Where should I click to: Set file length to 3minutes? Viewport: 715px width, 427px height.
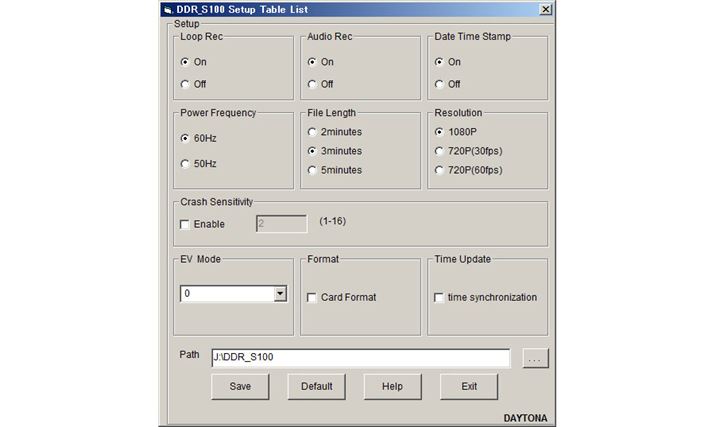(x=312, y=151)
